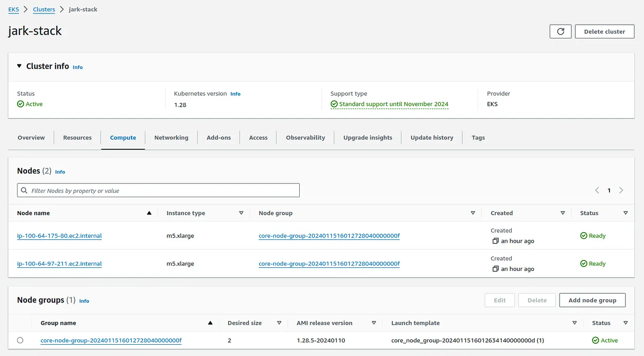644x356 pixels.
Task: Click the refresh icon button beside Delete cluster
Action: (x=561, y=32)
